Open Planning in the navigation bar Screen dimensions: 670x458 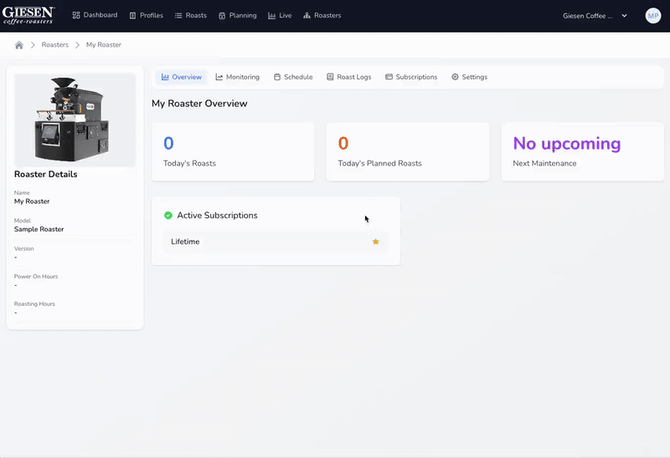[237, 16]
